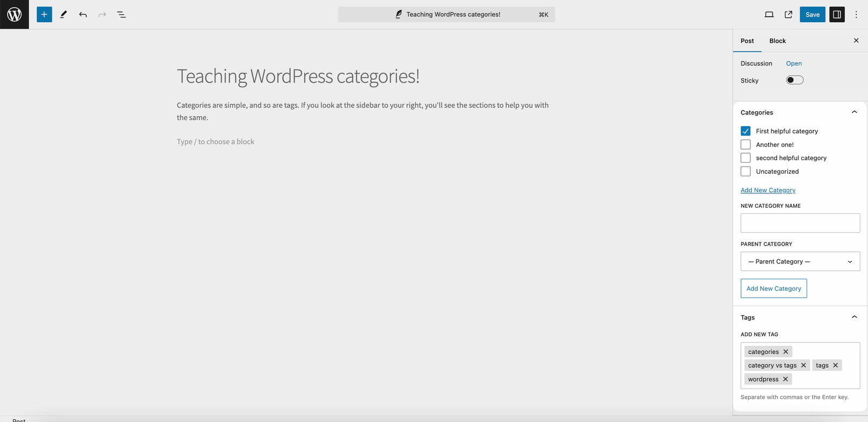Enable the Sticky toggle switch

(x=794, y=80)
